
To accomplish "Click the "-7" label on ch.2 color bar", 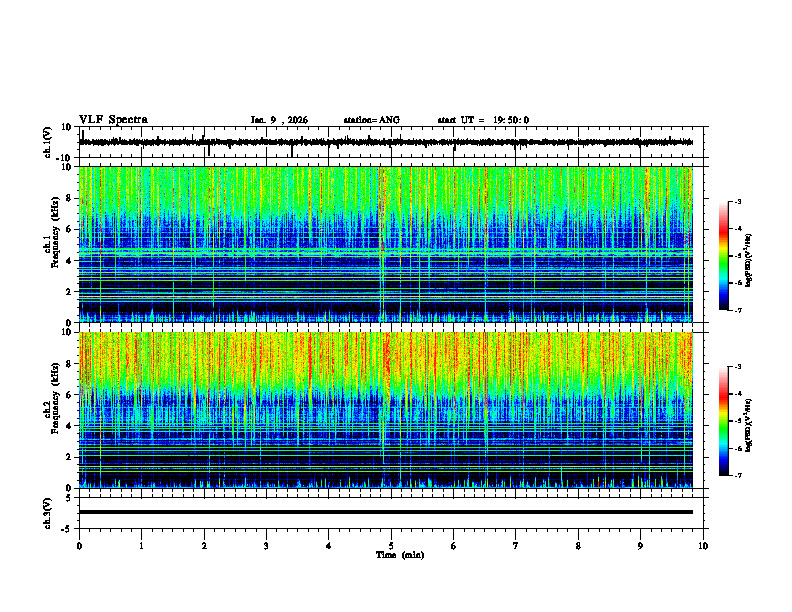I will click(x=737, y=475).
